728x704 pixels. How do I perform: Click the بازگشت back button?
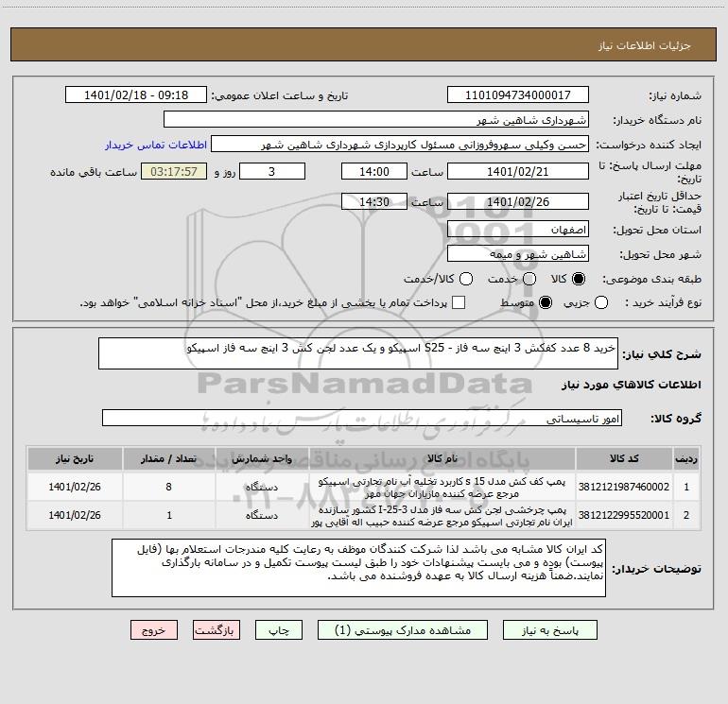(217, 630)
